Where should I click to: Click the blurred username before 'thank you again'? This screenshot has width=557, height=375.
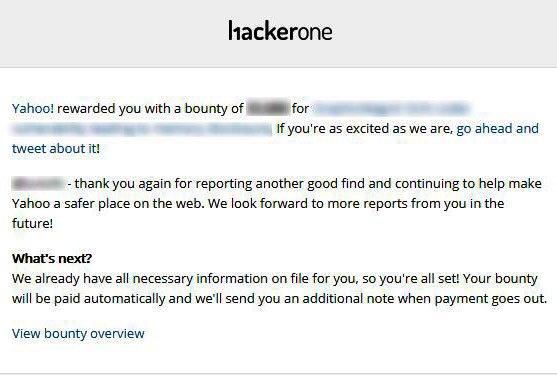[x=38, y=184]
